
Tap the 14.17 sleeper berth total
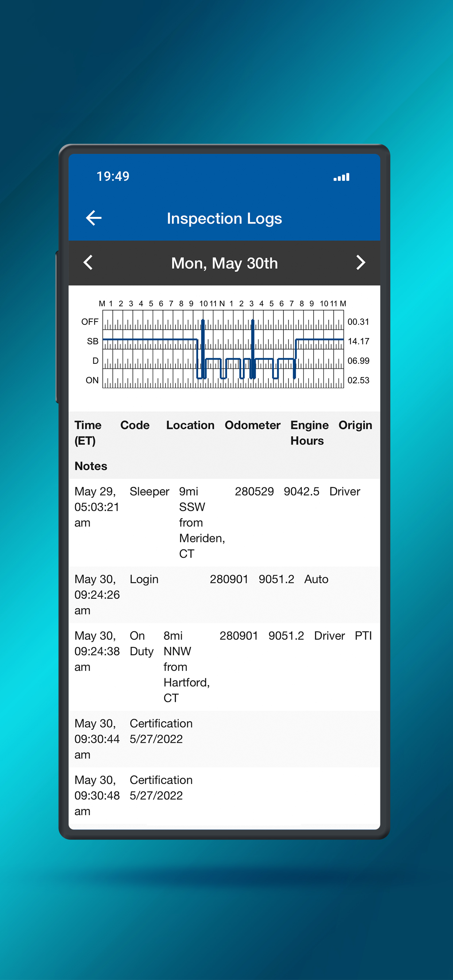point(358,341)
